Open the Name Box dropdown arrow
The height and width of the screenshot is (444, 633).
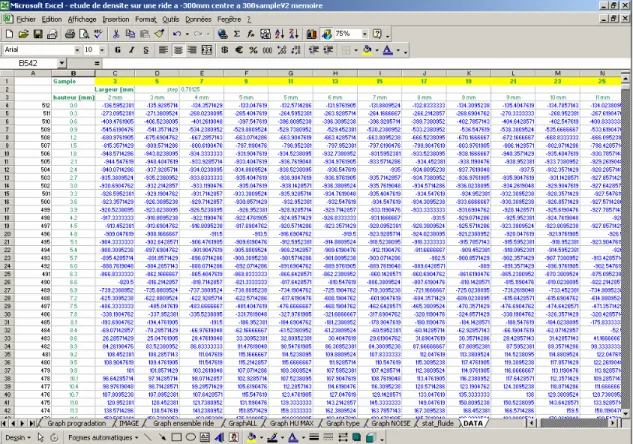[x=62, y=63]
